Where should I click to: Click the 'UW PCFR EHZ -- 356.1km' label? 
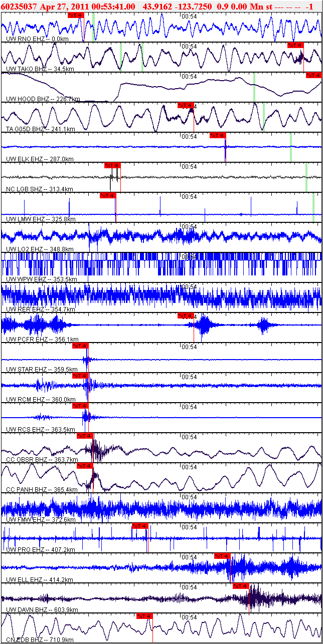tap(43, 339)
